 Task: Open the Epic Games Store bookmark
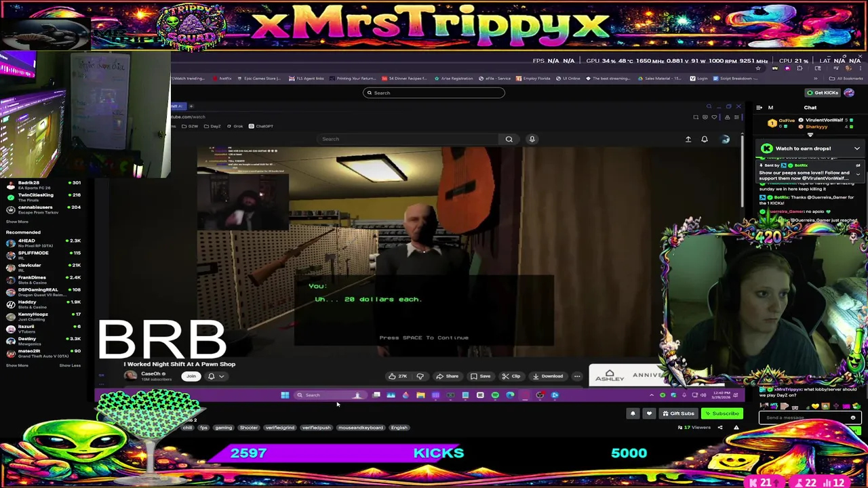click(x=259, y=79)
